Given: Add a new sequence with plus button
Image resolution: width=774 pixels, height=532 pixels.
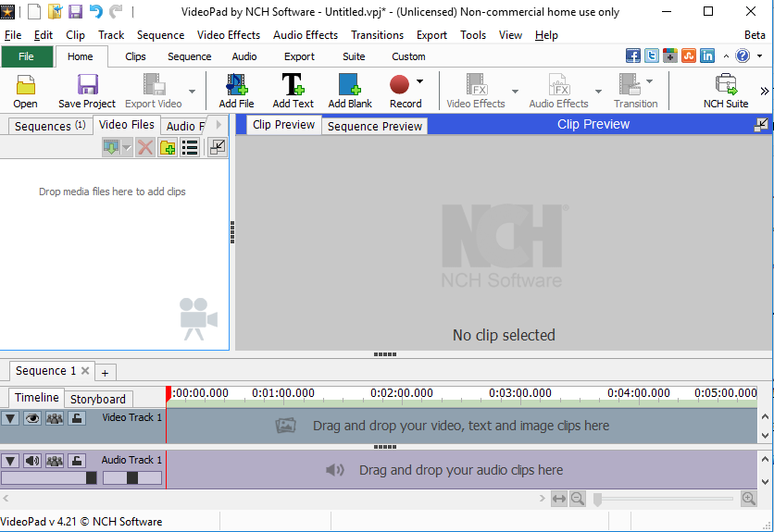Looking at the screenshot, I should [105, 373].
